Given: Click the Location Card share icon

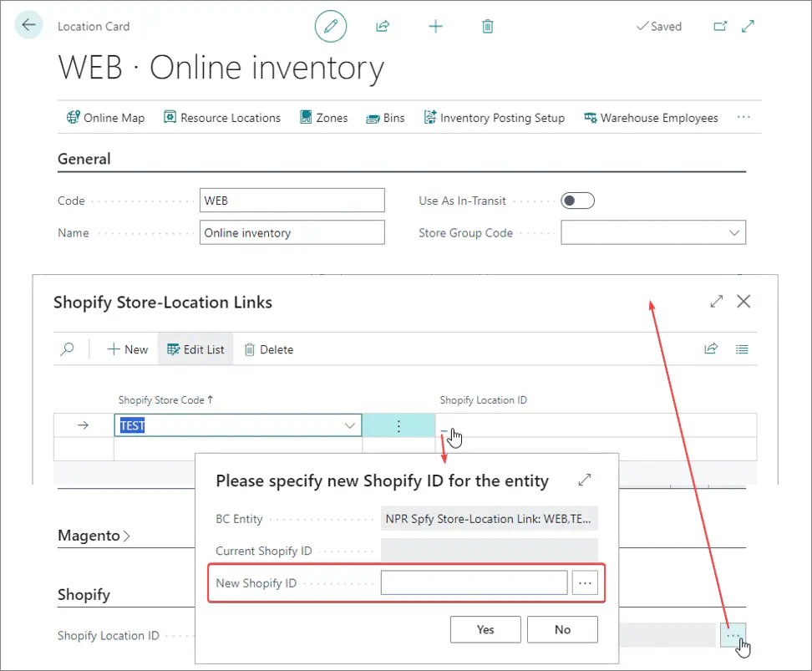Looking at the screenshot, I should click(383, 26).
